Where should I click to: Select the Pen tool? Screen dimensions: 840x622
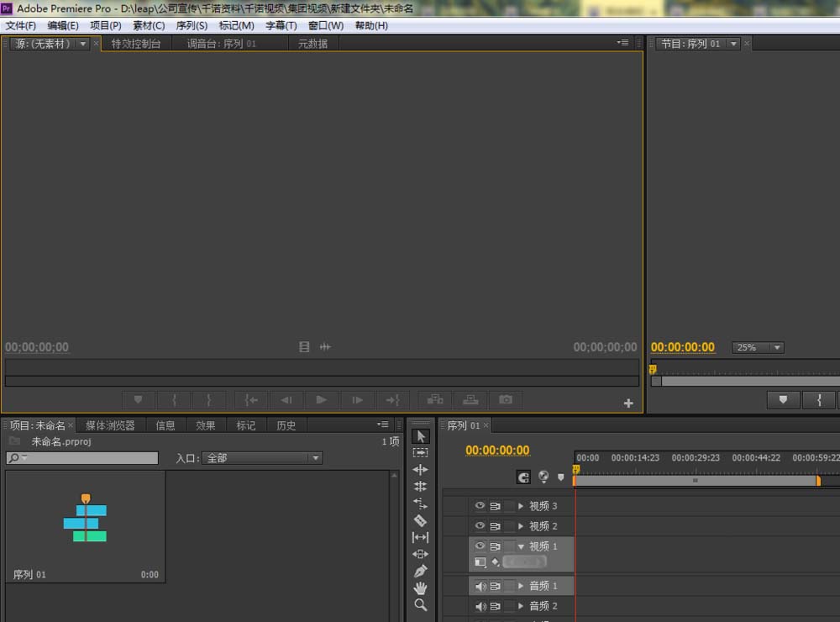pyautogui.click(x=421, y=571)
